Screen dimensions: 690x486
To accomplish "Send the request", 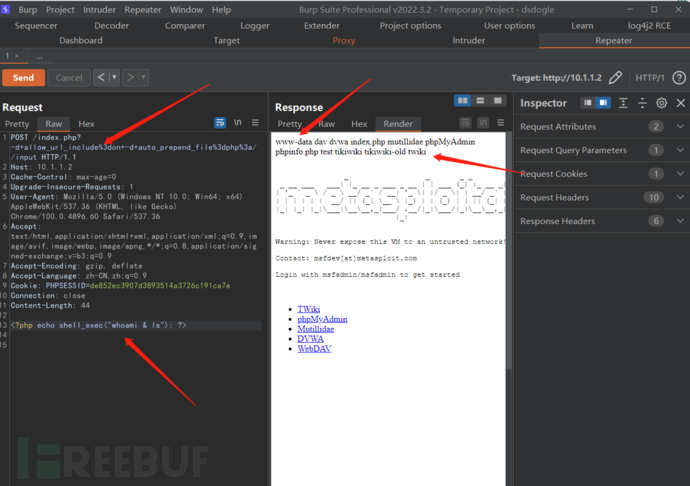I will (x=23, y=77).
